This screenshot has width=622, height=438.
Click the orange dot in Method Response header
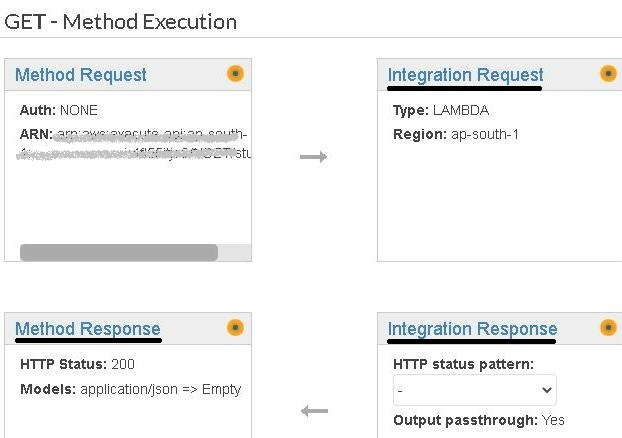235,327
